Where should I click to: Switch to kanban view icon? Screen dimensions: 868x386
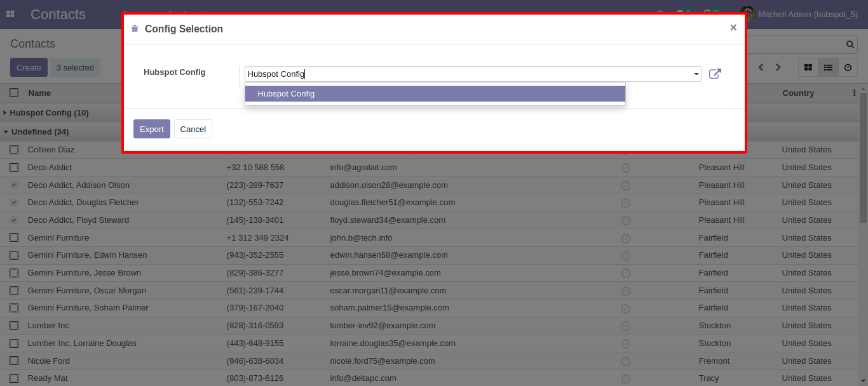click(808, 67)
